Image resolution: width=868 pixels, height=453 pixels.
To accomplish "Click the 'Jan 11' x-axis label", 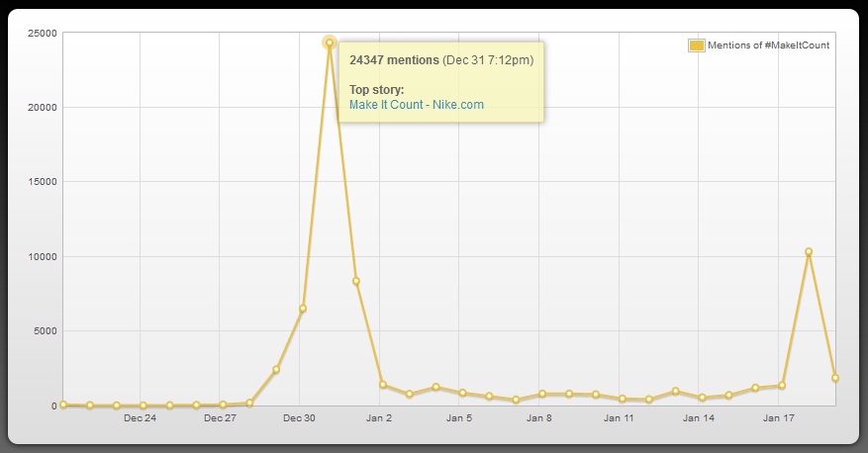I will [619, 418].
